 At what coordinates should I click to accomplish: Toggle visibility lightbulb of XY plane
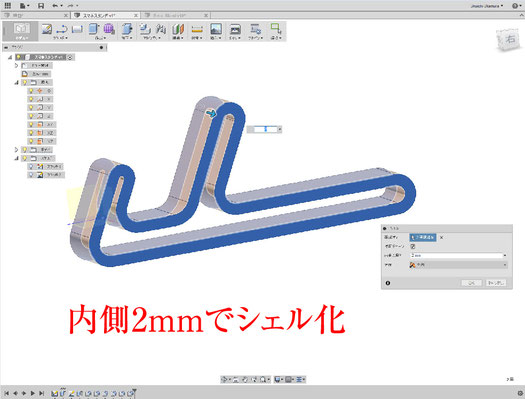[x=31, y=124]
